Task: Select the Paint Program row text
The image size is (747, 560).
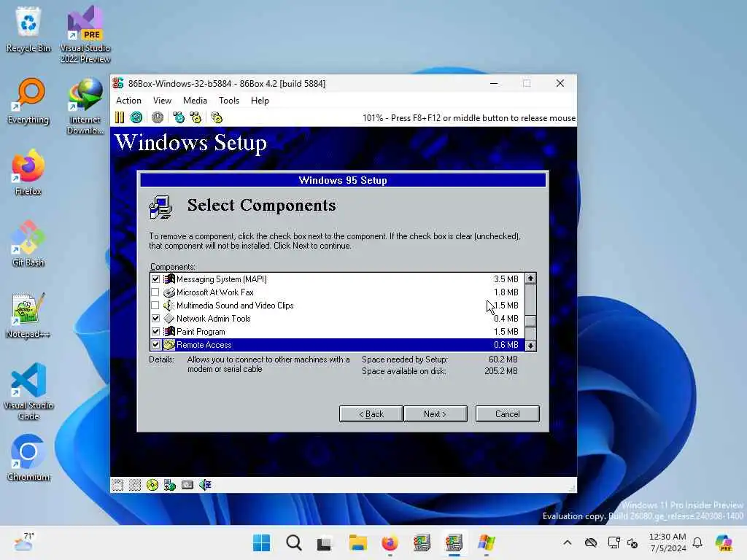Action: (201, 332)
